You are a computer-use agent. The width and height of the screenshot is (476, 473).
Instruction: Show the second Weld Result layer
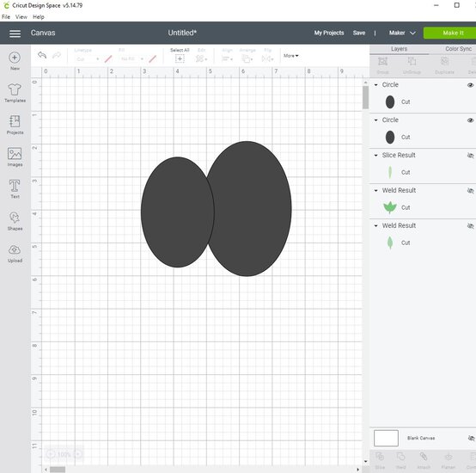click(x=470, y=226)
